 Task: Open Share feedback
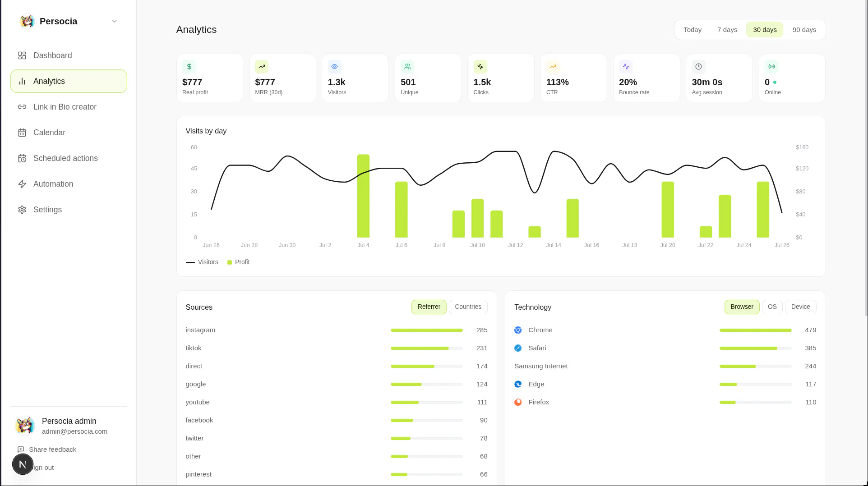[47, 449]
